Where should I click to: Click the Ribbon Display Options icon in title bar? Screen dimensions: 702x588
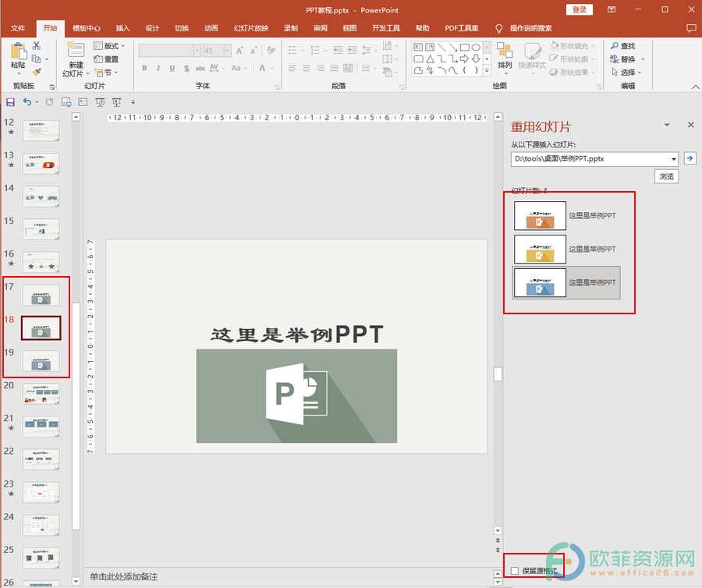coord(612,9)
